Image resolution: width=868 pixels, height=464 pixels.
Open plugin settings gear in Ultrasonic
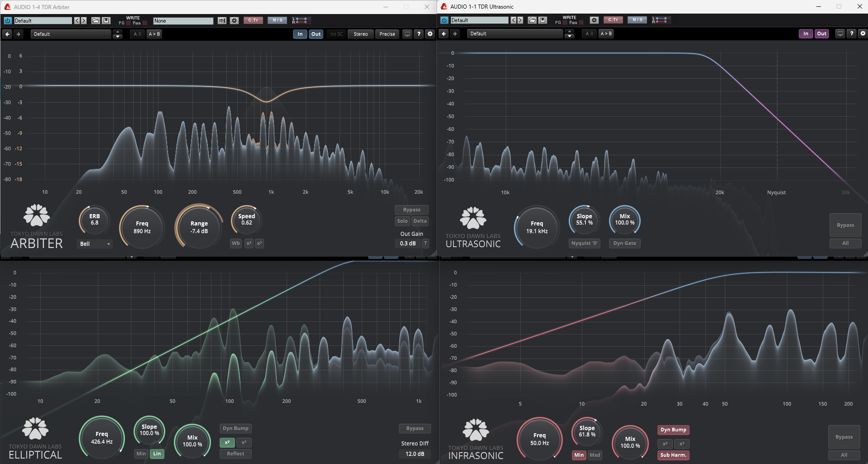[x=863, y=33]
